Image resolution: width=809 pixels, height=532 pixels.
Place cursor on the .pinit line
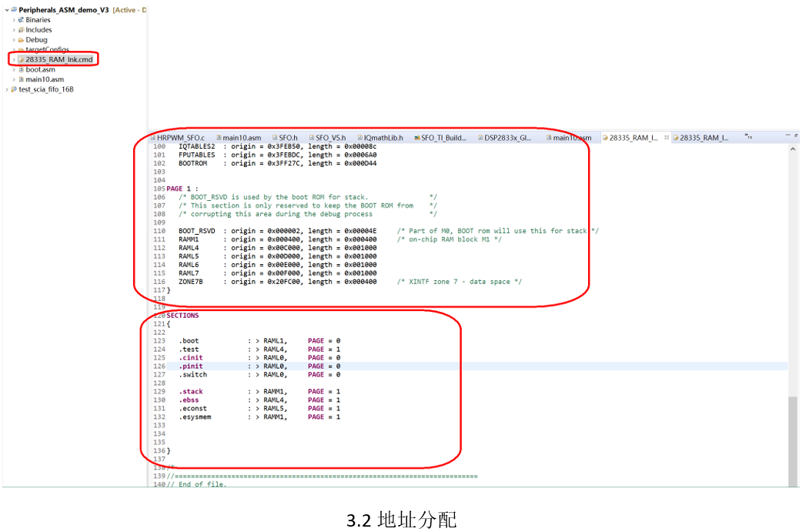pos(477,366)
